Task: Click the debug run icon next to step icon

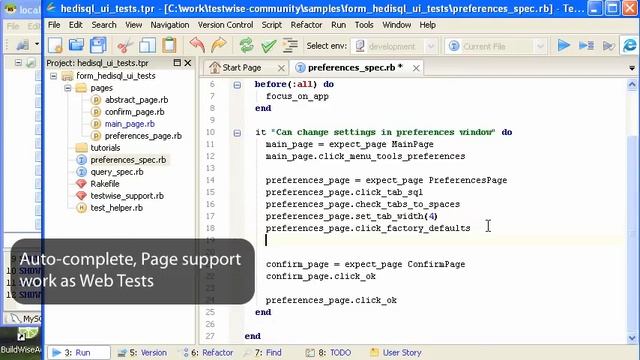Action: [608, 46]
